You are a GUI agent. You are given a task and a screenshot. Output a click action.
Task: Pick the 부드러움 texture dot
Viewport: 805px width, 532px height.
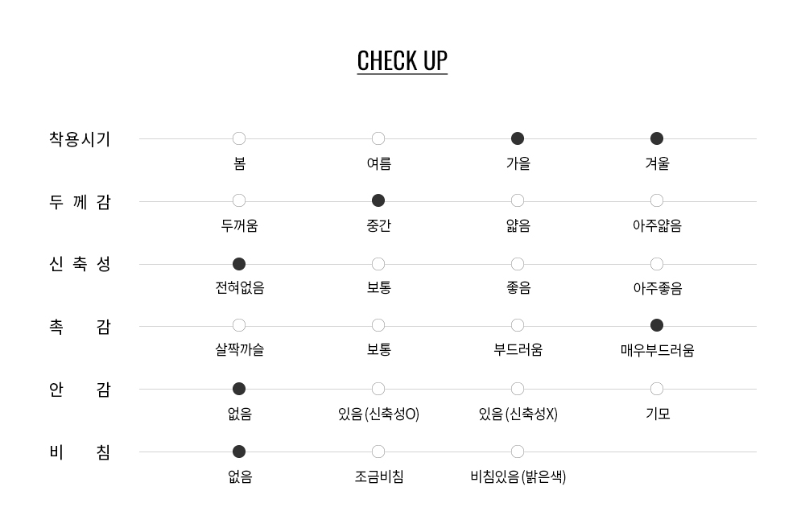(x=518, y=325)
